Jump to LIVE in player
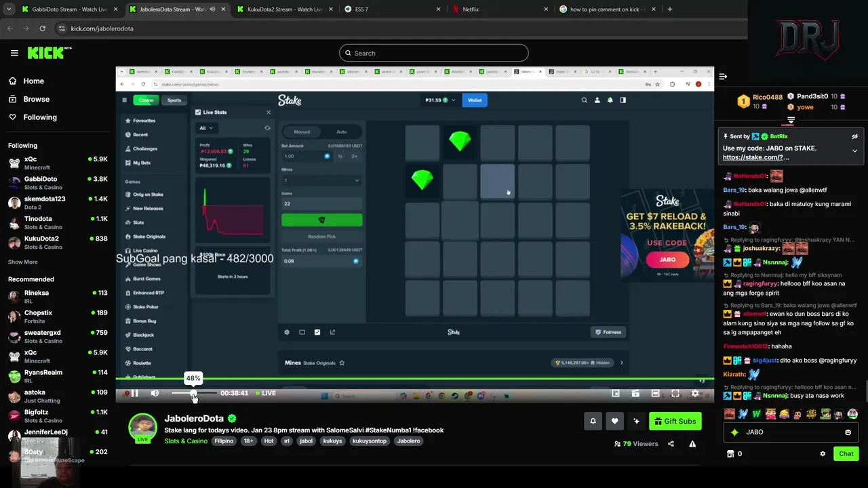The width and height of the screenshot is (868, 488). (x=265, y=393)
